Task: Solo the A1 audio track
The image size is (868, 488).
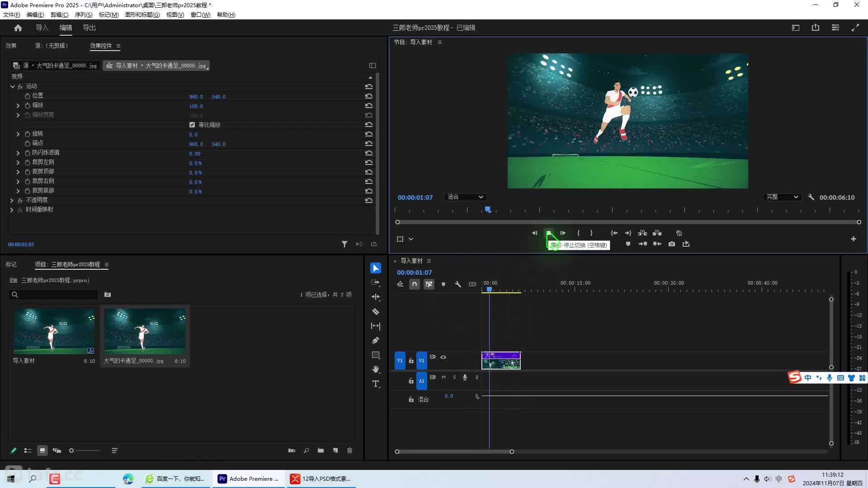Action: point(454,377)
